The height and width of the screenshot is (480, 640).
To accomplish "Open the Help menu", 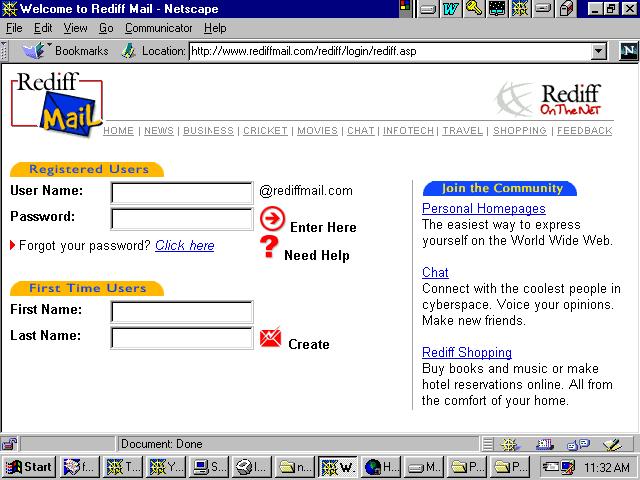I will [215, 28].
